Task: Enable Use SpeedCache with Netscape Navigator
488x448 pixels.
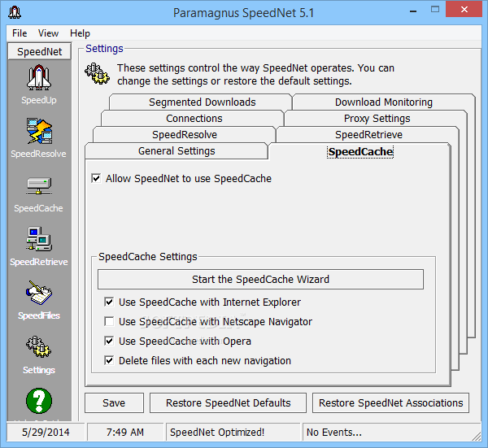Action: [109, 321]
